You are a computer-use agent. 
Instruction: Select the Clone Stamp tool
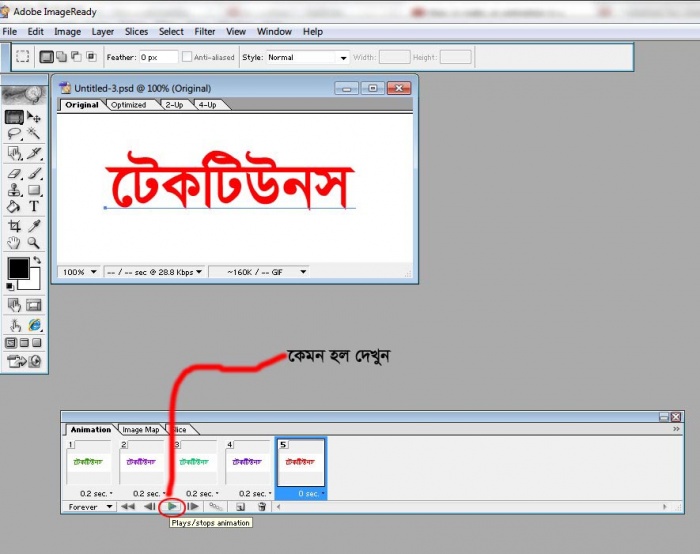pyautogui.click(x=14, y=190)
